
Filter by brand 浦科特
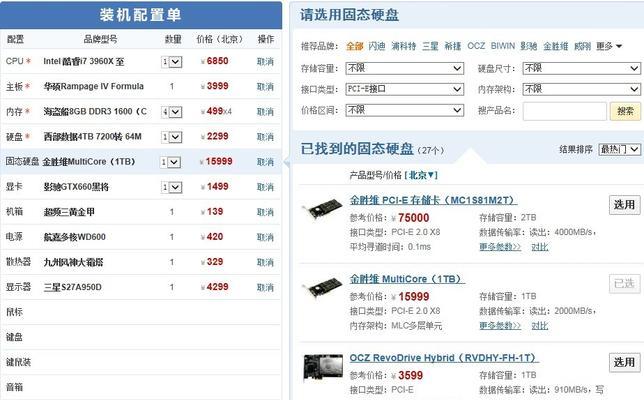tap(404, 46)
